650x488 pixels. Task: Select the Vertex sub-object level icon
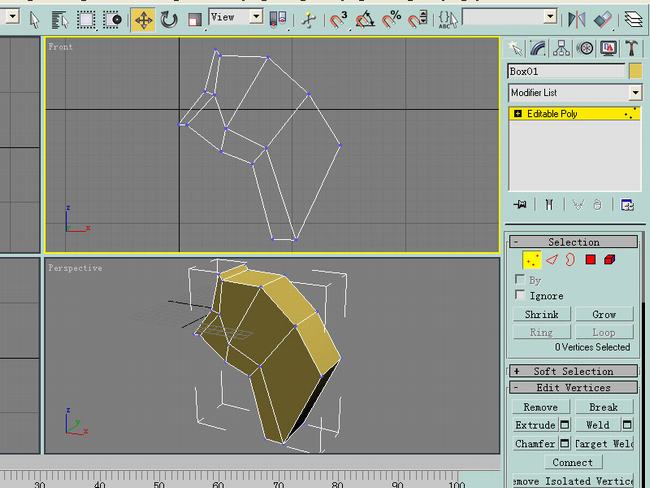(x=532, y=260)
